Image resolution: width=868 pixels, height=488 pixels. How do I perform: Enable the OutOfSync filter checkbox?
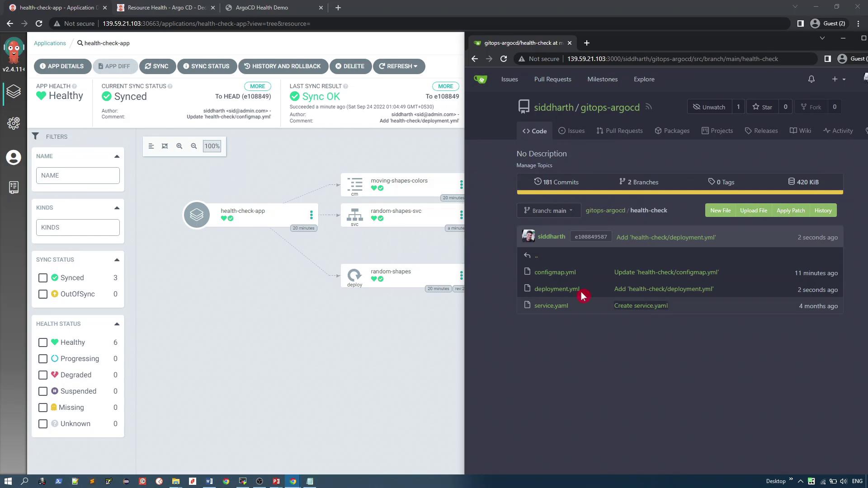(43, 294)
